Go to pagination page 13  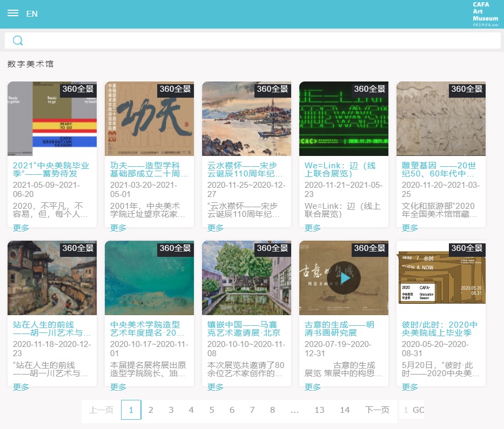(x=319, y=410)
